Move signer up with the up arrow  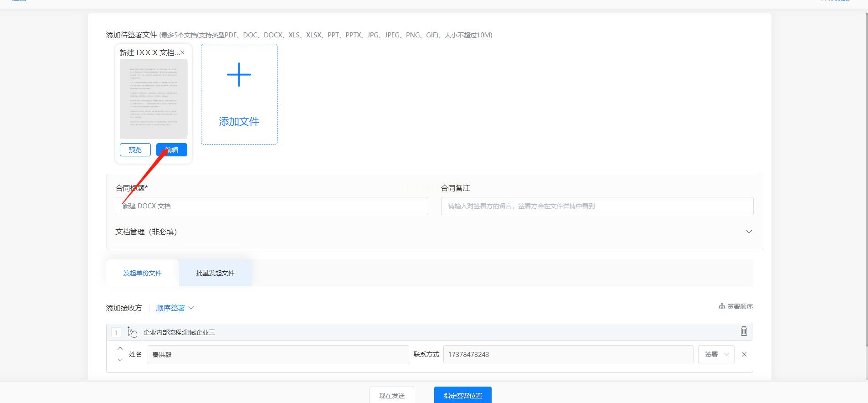click(120, 349)
